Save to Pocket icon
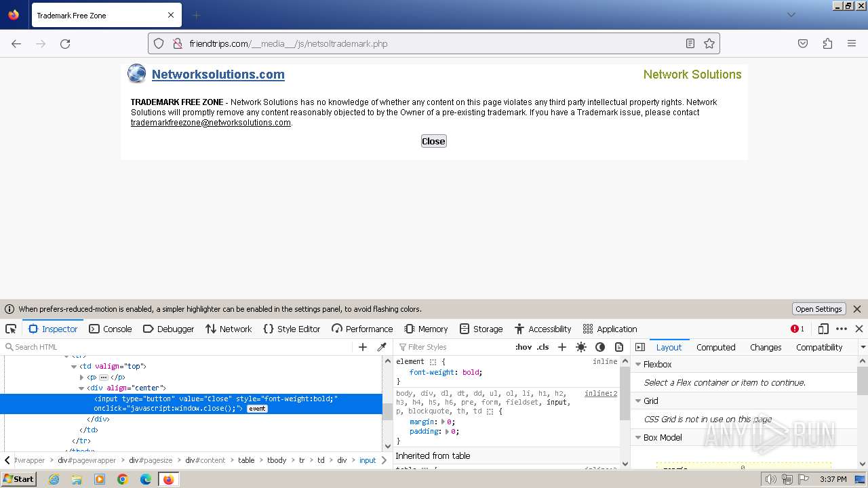The width and height of the screenshot is (868, 488). tap(803, 43)
